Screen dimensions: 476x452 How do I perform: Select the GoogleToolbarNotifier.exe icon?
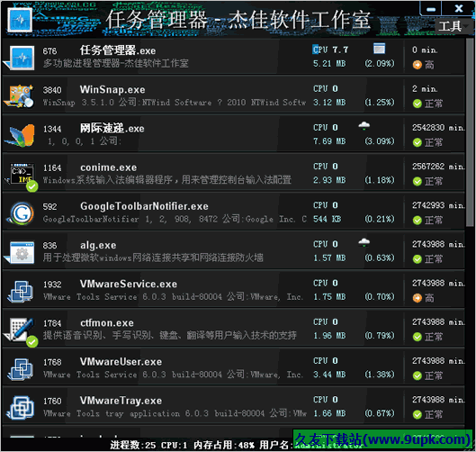click(22, 212)
